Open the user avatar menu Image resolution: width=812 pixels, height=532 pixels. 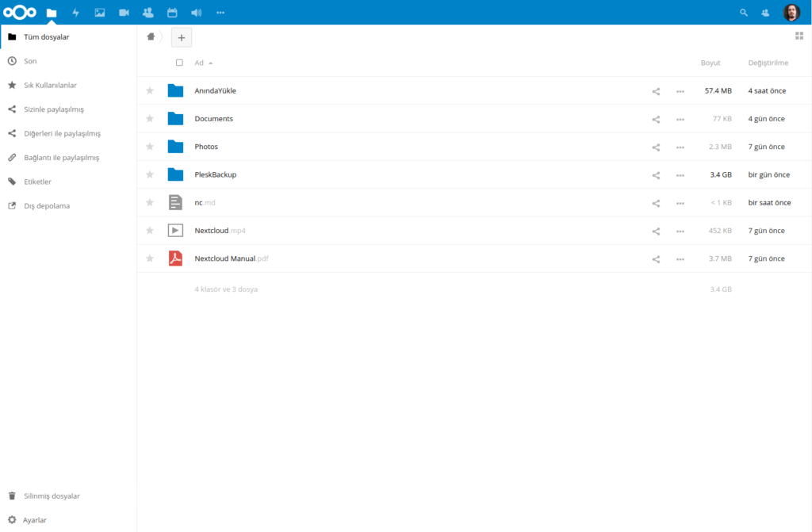[791, 13]
